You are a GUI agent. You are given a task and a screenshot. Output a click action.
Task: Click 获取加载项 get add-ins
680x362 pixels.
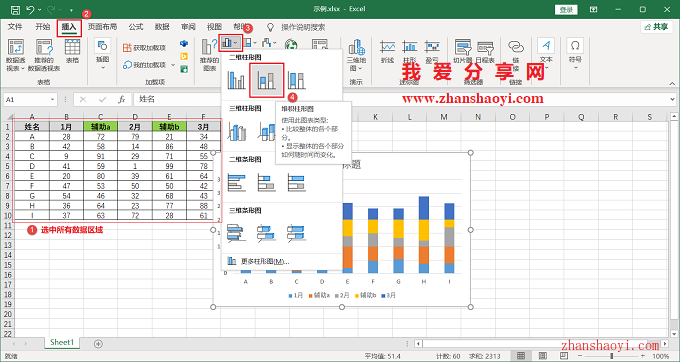coord(144,48)
